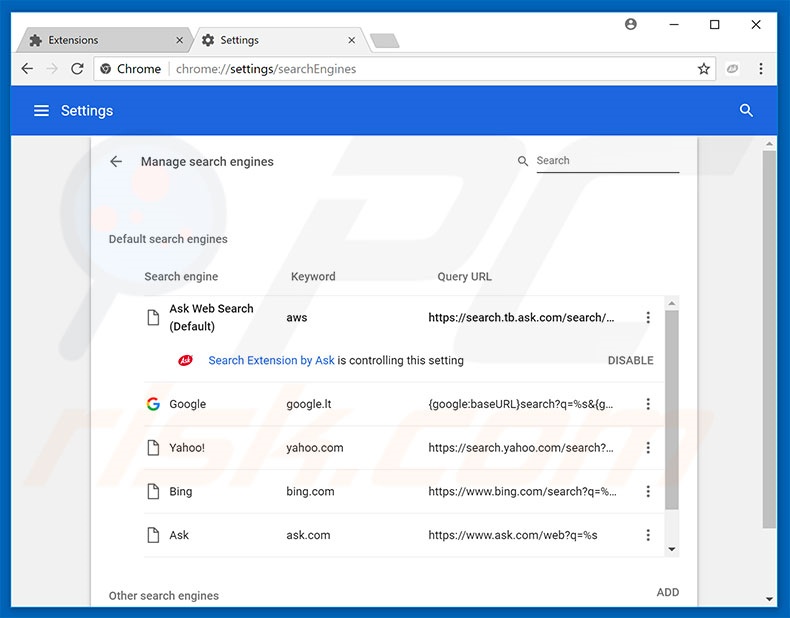Screen dimensions: 790x618
Task: Open more actions for Yahoo!
Action: (x=648, y=448)
